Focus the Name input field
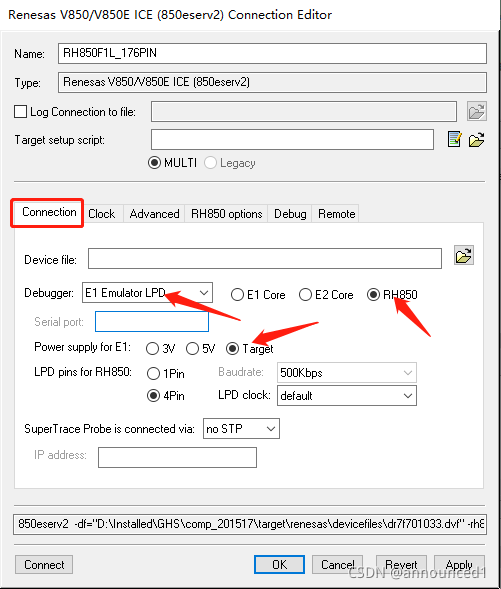Viewport: 501px width, 589px height. [272, 53]
